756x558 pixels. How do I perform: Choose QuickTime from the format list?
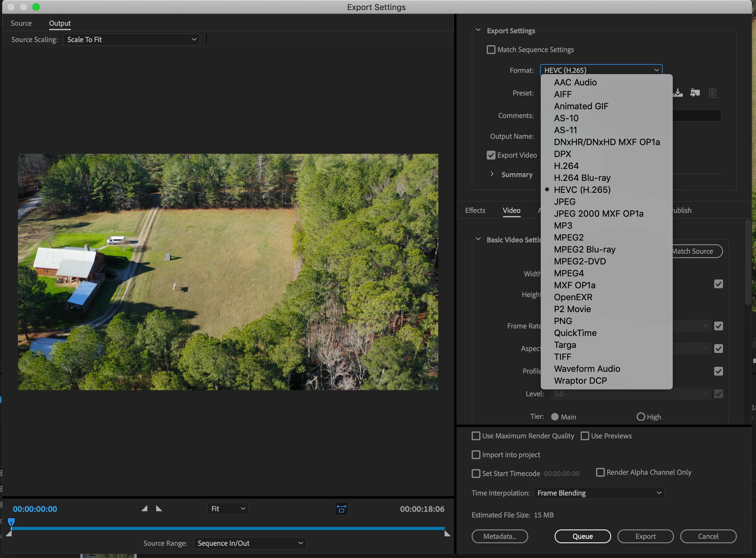pos(575,333)
